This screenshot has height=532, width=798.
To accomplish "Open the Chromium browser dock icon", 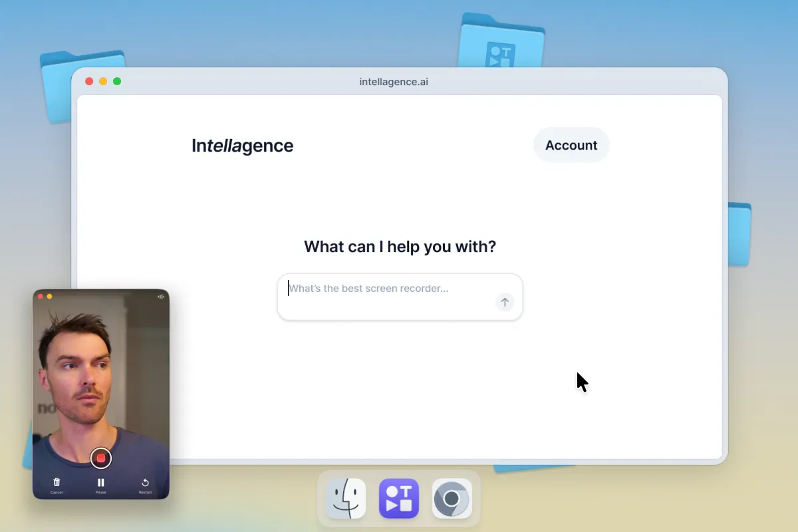I will tap(452, 499).
